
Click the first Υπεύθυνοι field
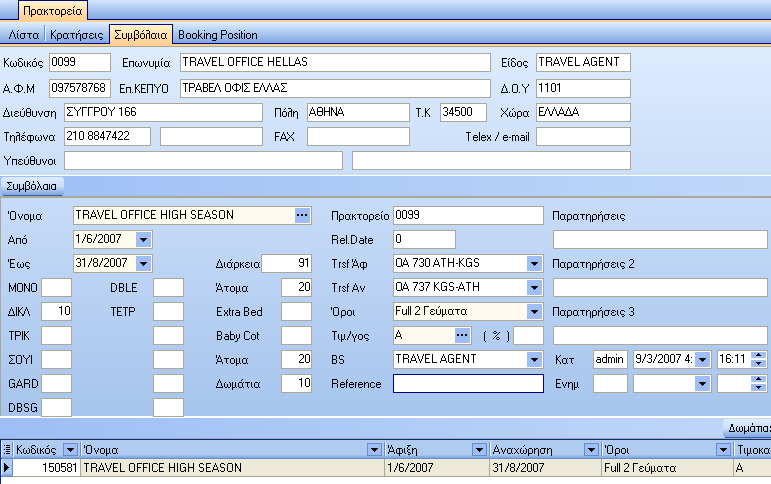[203, 161]
